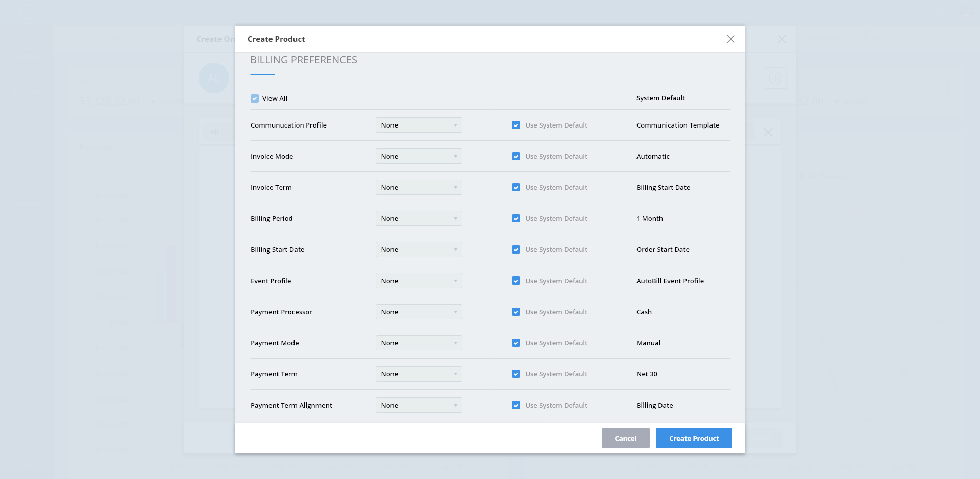
Task: Uncheck Use System Default for Communication Profile
Action: click(516, 125)
